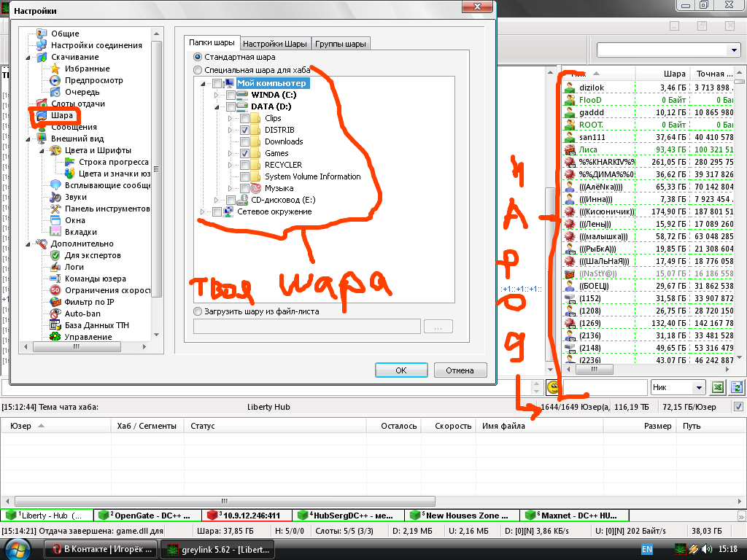
Task: Open the dropdown arrow of the top-right combo box
Action: click(x=734, y=50)
